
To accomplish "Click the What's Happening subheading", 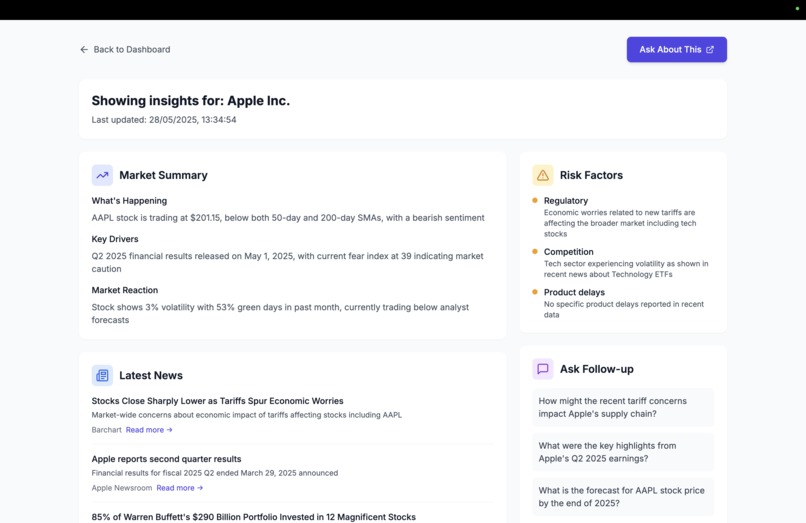I will click(129, 201).
